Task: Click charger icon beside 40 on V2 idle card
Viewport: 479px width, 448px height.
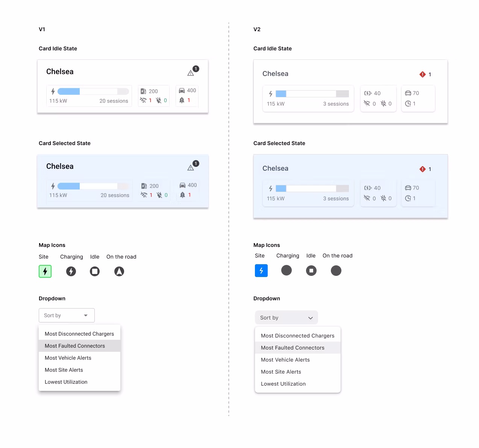Action: 368,93
